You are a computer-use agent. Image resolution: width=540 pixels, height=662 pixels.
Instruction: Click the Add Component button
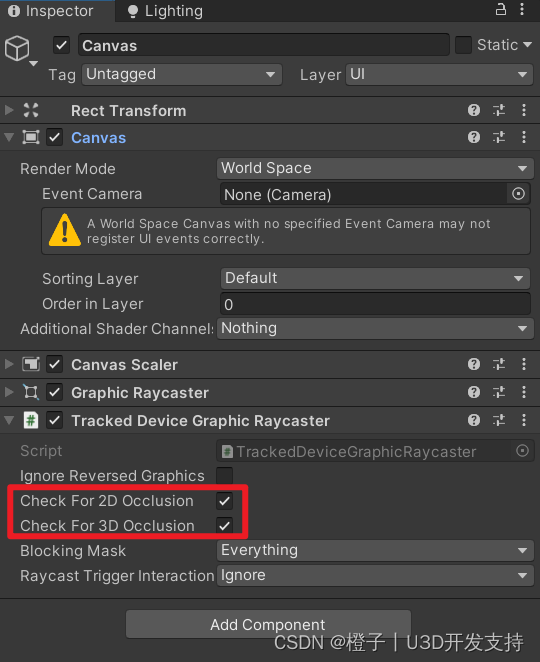pyautogui.click(x=268, y=624)
